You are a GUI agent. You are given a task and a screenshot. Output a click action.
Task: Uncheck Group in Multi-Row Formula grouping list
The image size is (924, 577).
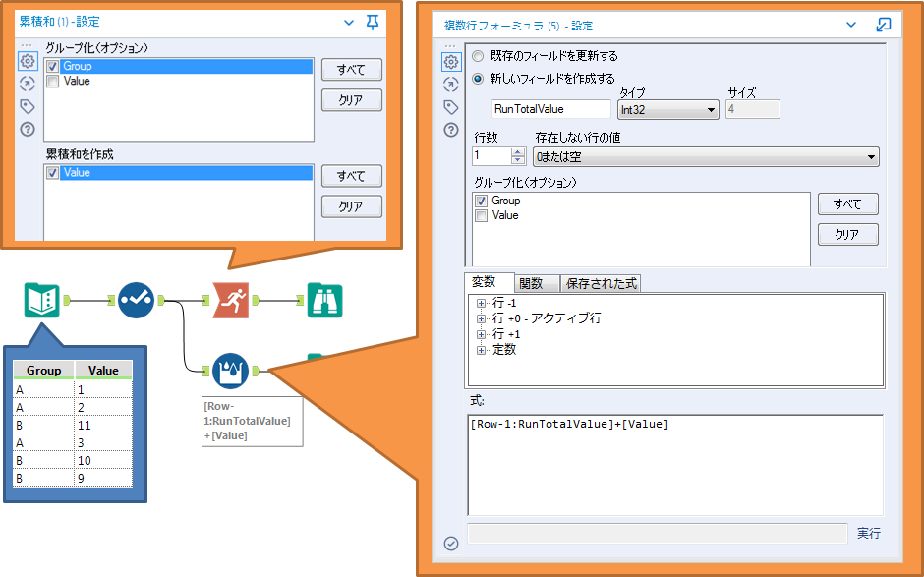point(481,201)
